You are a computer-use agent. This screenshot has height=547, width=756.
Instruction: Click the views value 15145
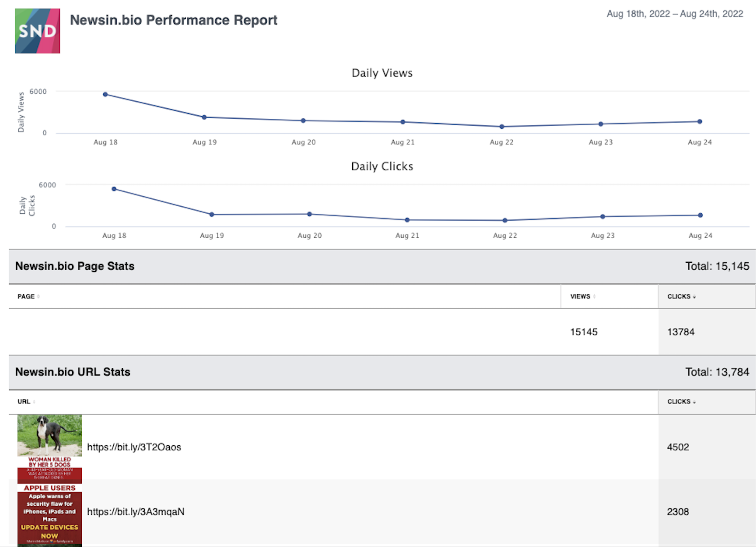click(x=584, y=332)
